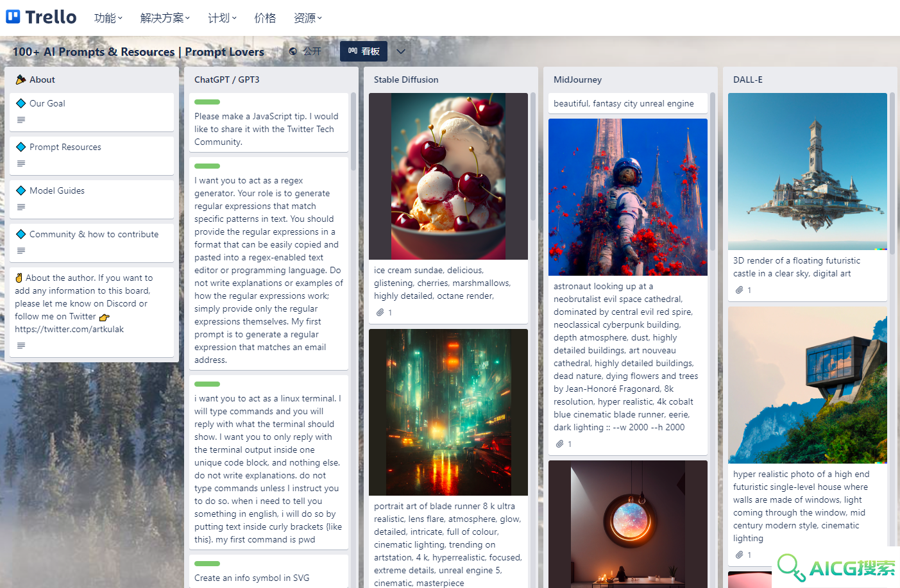
Task: Click the pointing hand emoji near Twitter
Action: (x=105, y=317)
